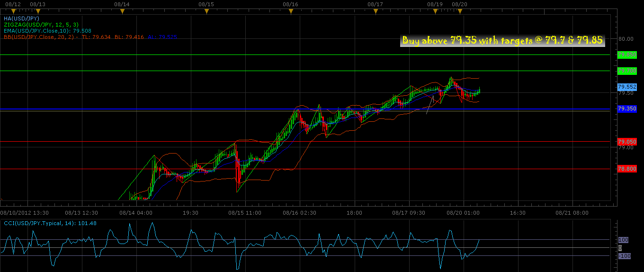
Task: Click the light-blue 79.552 current price tag
Action: [x=627, y=87]
